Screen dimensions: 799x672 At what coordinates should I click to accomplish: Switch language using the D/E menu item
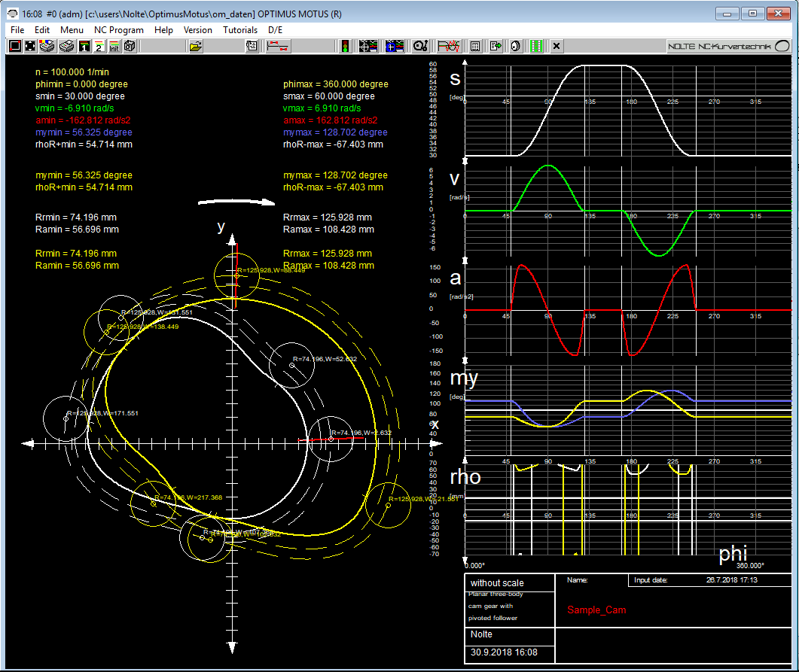[x=276, y=30]
